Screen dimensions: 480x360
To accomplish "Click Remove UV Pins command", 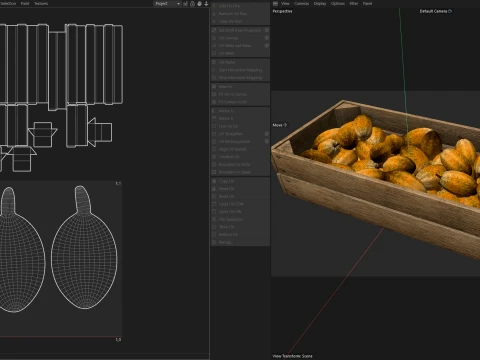I will [240, 14].
